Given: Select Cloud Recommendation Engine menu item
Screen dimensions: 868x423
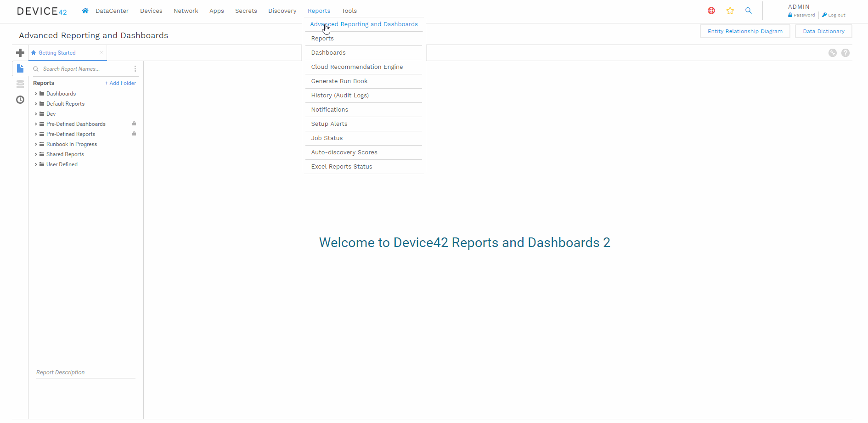Looking at the screenshot, I should [x=357, y=67].
